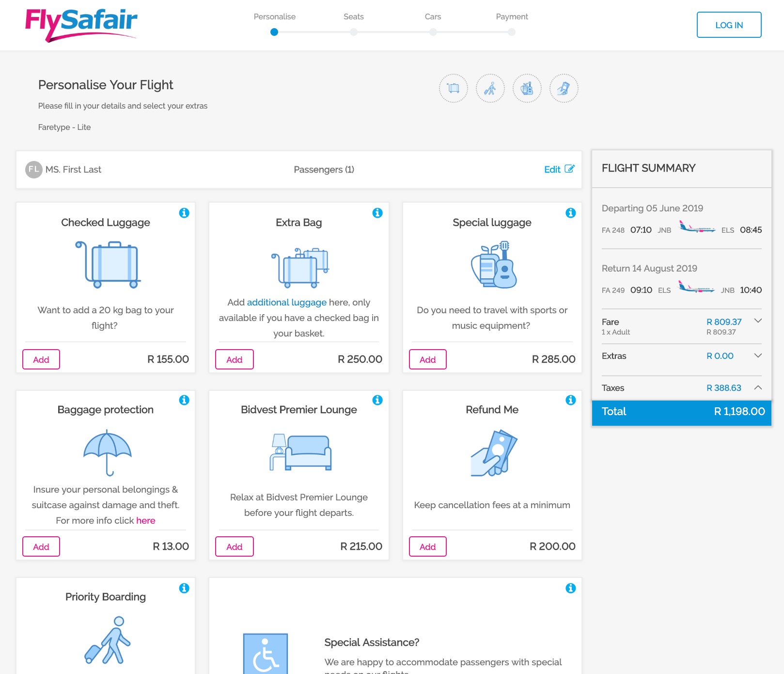View info for Bidvest Premier Lounge
Screen dimensions: 784x674
[377, 400]
